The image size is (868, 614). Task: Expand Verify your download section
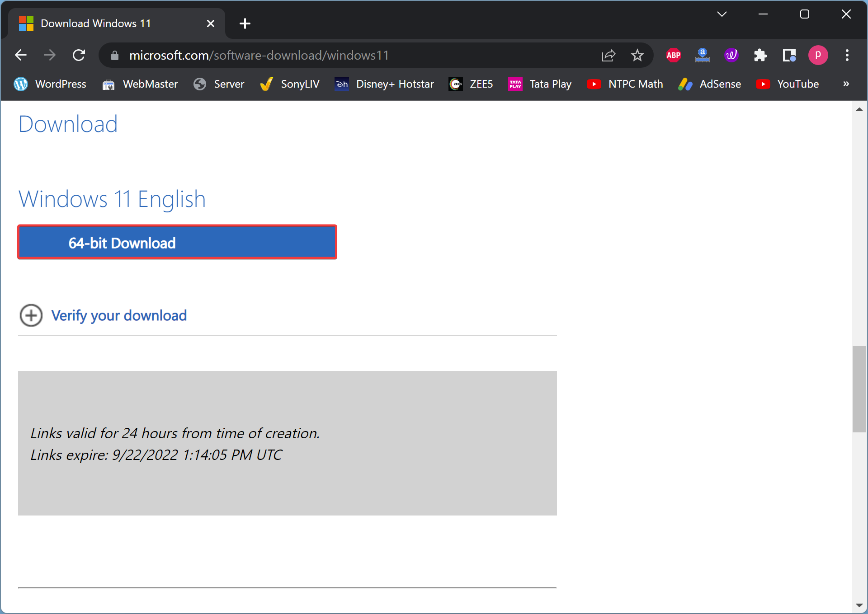coord(103,315)
